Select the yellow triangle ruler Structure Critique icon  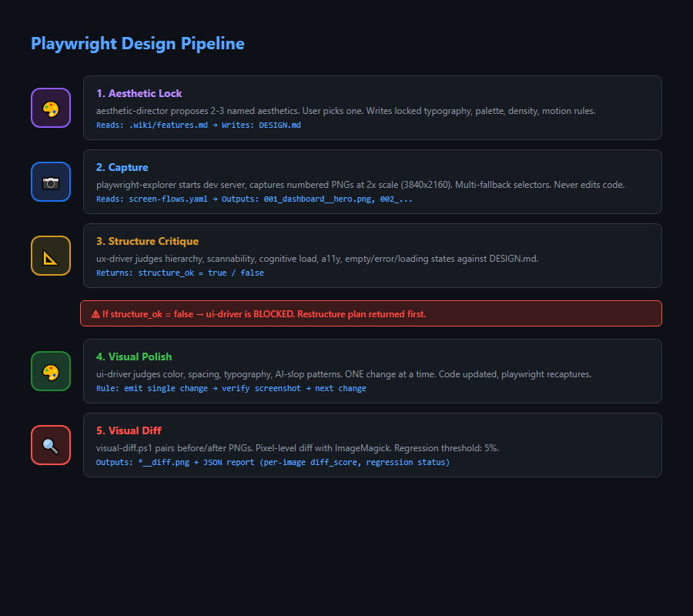click(x=51, y=256)
